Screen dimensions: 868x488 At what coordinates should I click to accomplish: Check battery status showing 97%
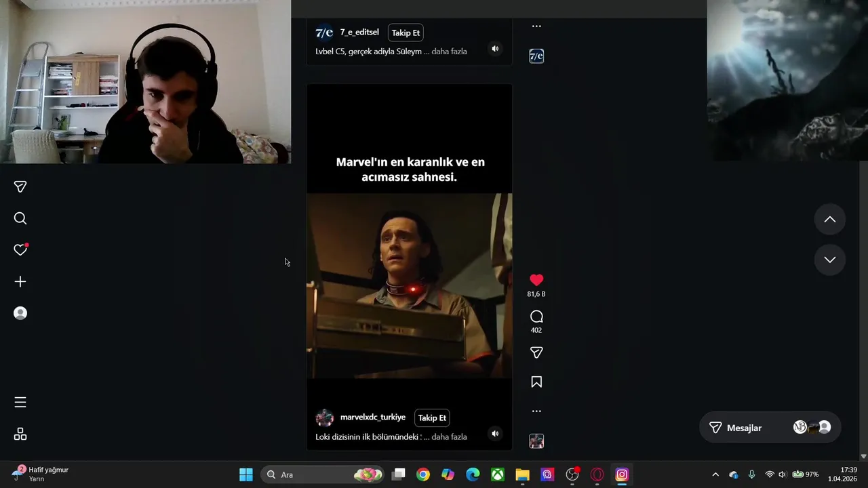(x=806, y=474)
